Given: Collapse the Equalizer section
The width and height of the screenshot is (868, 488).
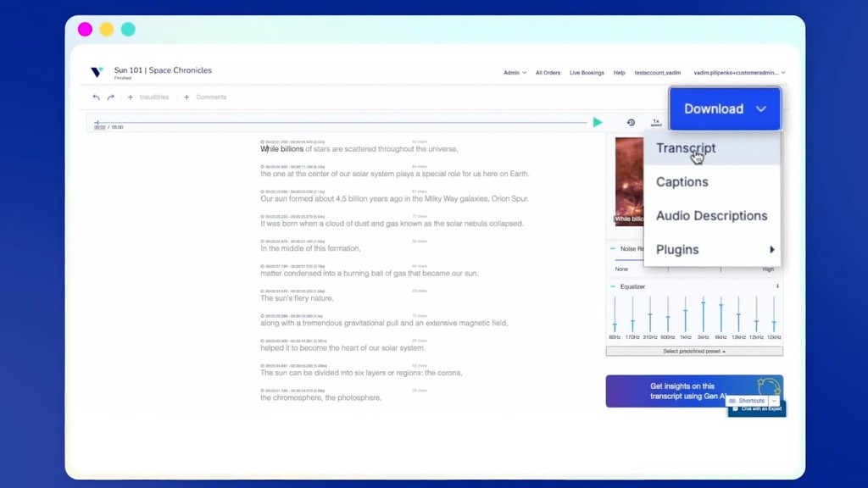Looking at the screenshot, I should click(x=615, y=286).
